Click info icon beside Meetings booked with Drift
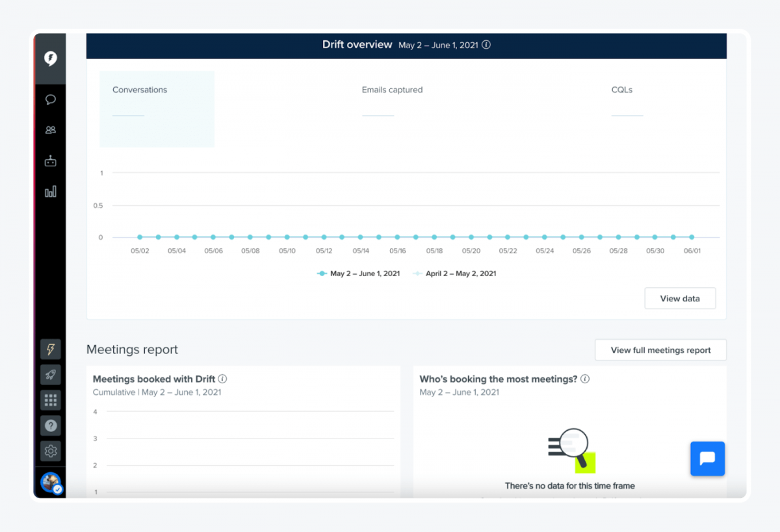 tap(222, 379)
